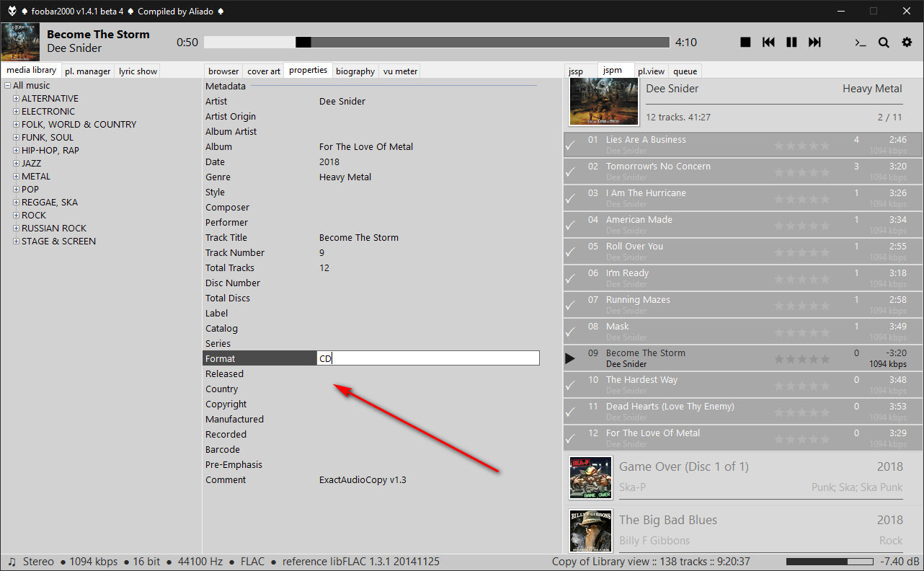Open search with the magnifier icon
The image size is (924, 571).
click(883, 43)
